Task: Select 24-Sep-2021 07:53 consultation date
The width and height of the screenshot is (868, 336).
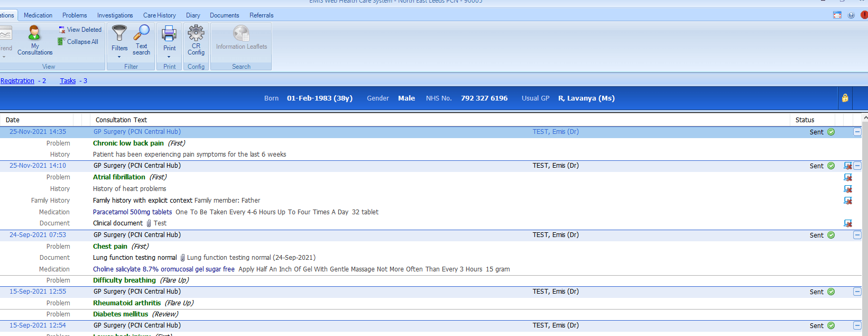Action: 38,235
